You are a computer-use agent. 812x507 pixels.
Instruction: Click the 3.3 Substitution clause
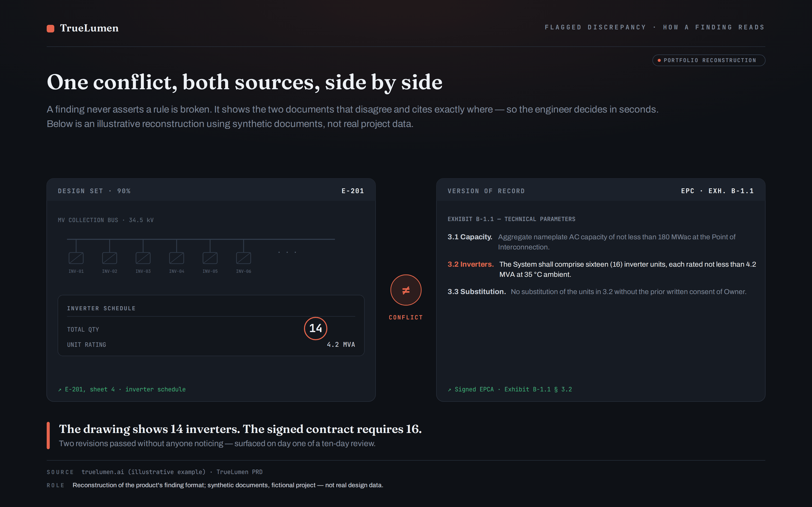[597, 292]
